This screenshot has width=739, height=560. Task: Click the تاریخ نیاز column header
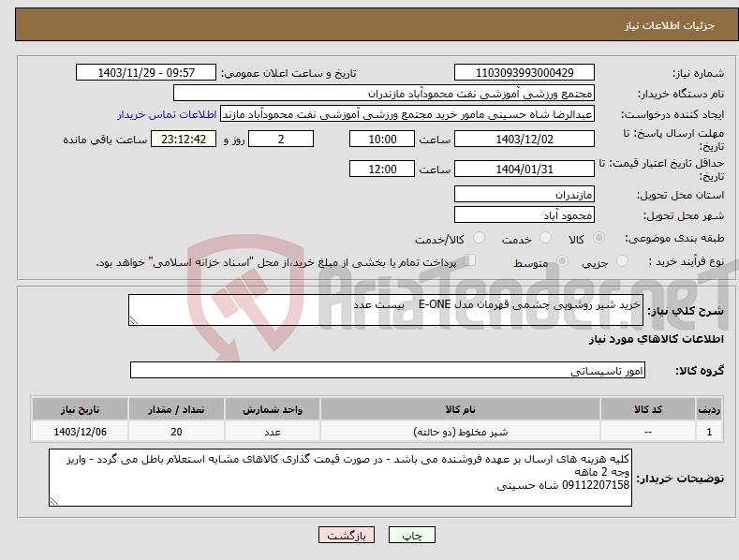[81, 409]
